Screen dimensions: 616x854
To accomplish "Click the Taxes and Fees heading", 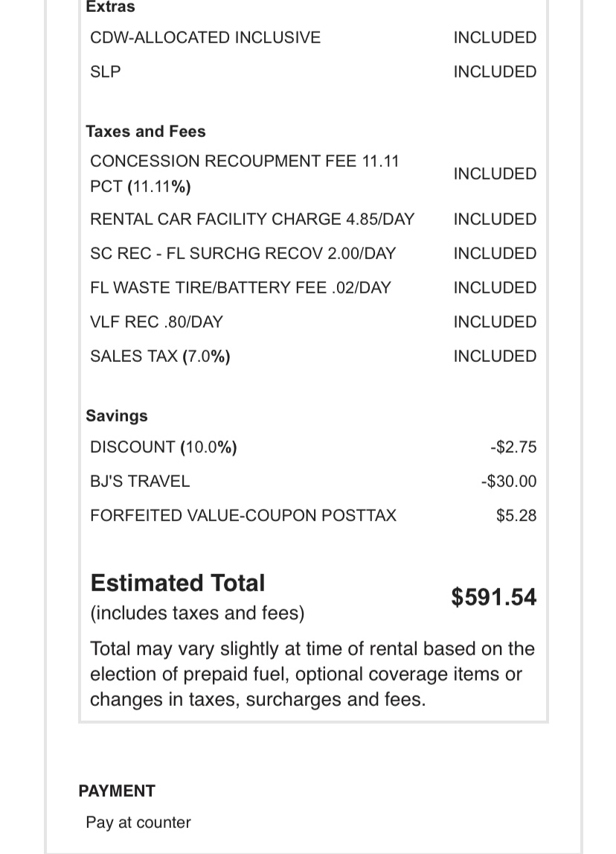I will (146, 131).
